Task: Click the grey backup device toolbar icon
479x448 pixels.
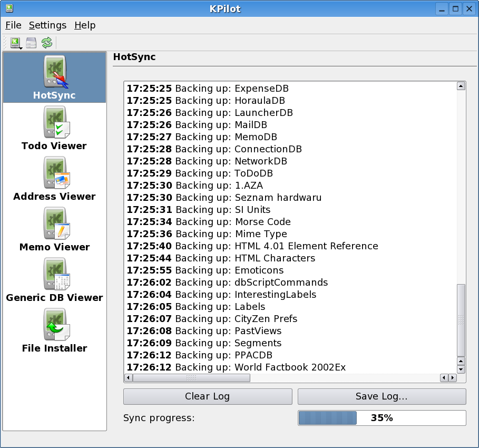Action: click(x=31, y=43)
